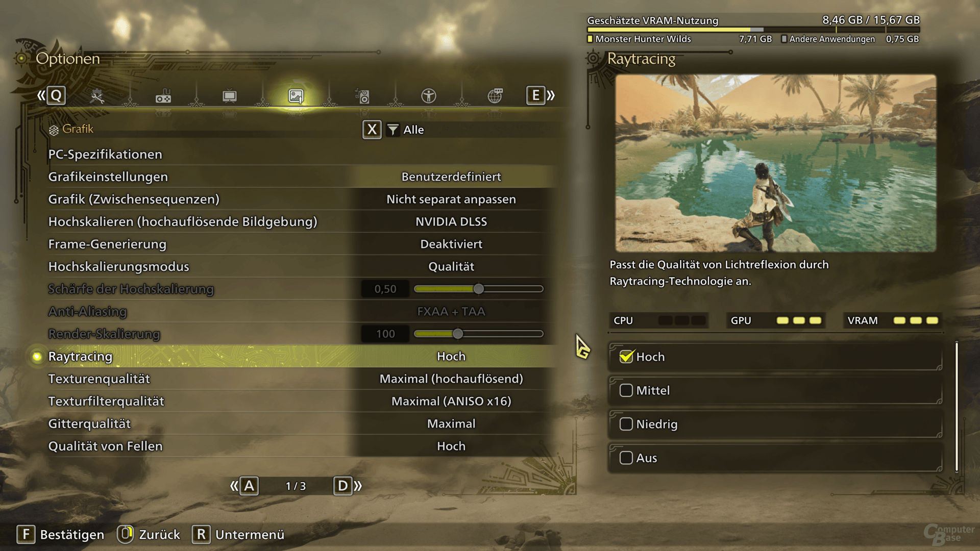The image size is (980, 551).
Task: Open the character profile icon tab
Action: pos(428,95)
